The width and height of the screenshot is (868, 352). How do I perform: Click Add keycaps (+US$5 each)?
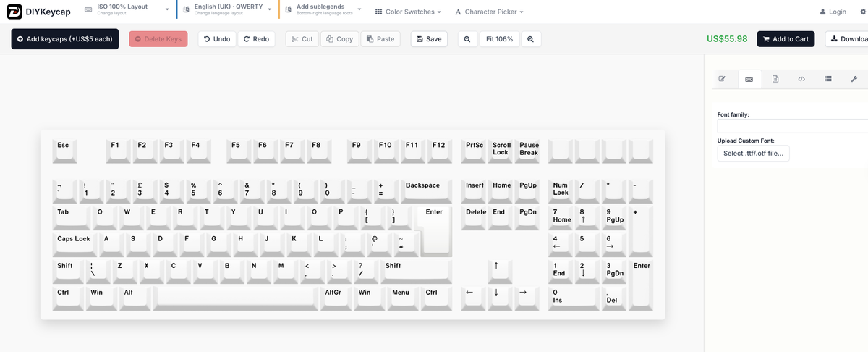[x=65, y=39]
